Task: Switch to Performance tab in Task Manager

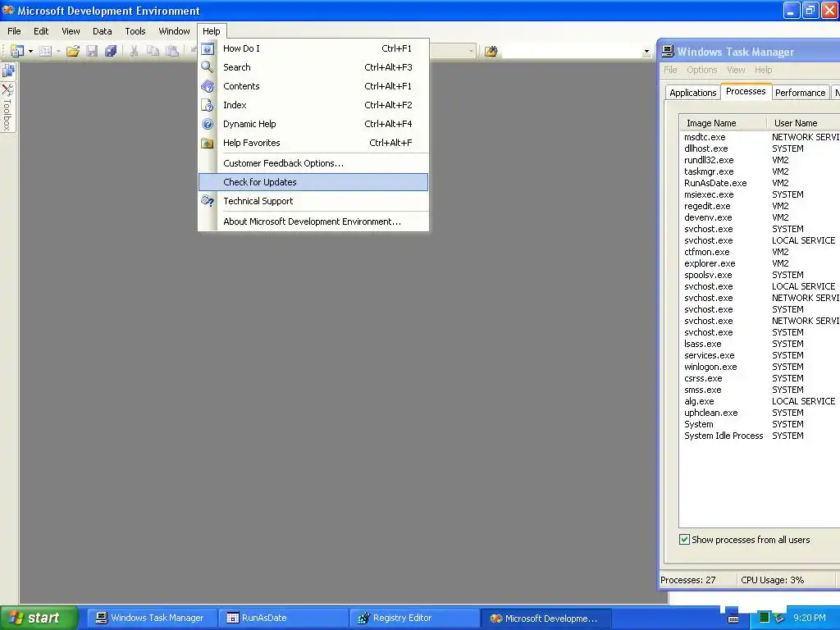Action: (x=801, y=93)
